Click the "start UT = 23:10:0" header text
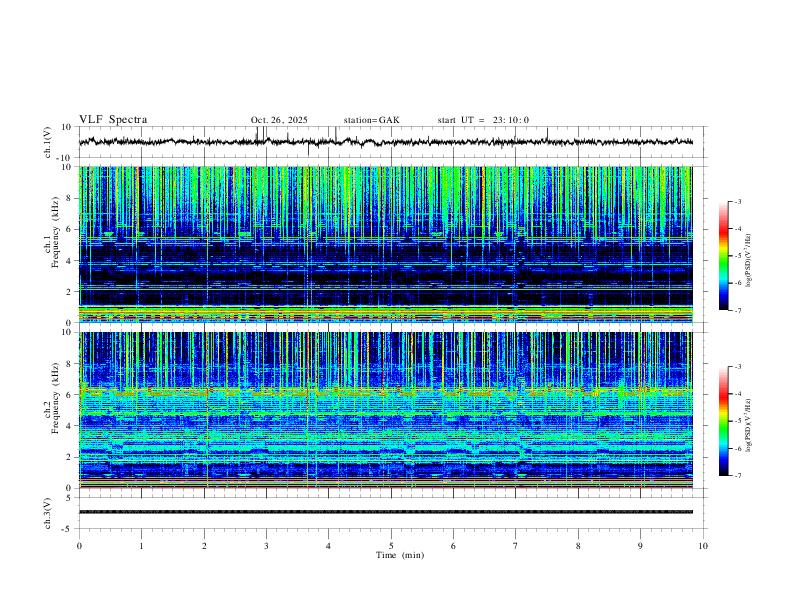The height and width of the screenshot is (612, 792). coord(483,120)
